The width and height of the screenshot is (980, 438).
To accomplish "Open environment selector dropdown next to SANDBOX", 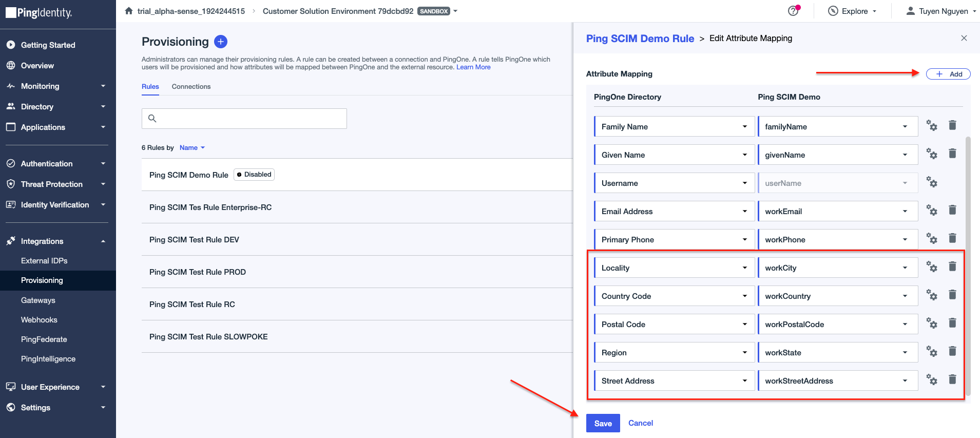I will (x=455, y=11).
